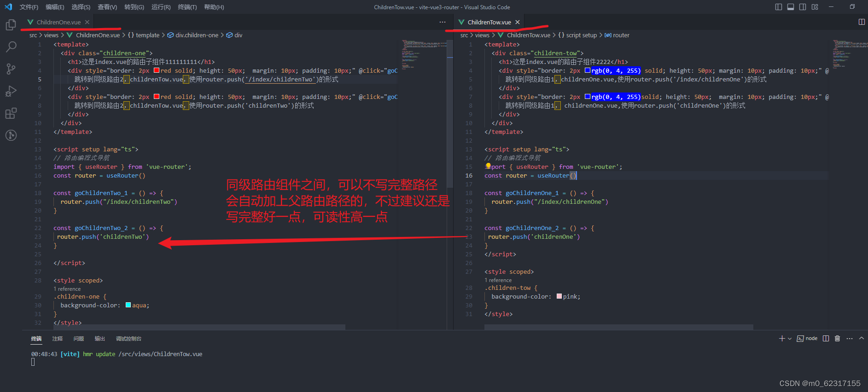Screen dimensions: 868x392
Task: Open Customize Layout icon in title bar
Action: point(815,7)
